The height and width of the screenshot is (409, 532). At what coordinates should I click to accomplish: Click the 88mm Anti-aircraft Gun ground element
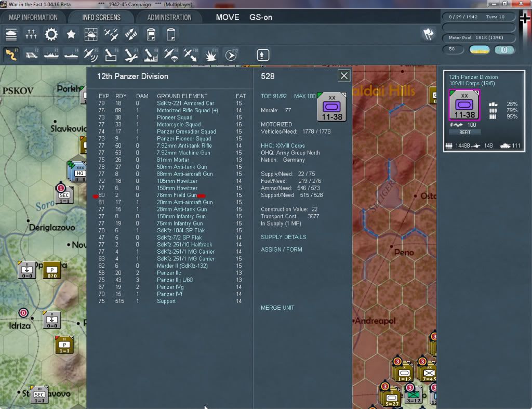coord(184,174)
